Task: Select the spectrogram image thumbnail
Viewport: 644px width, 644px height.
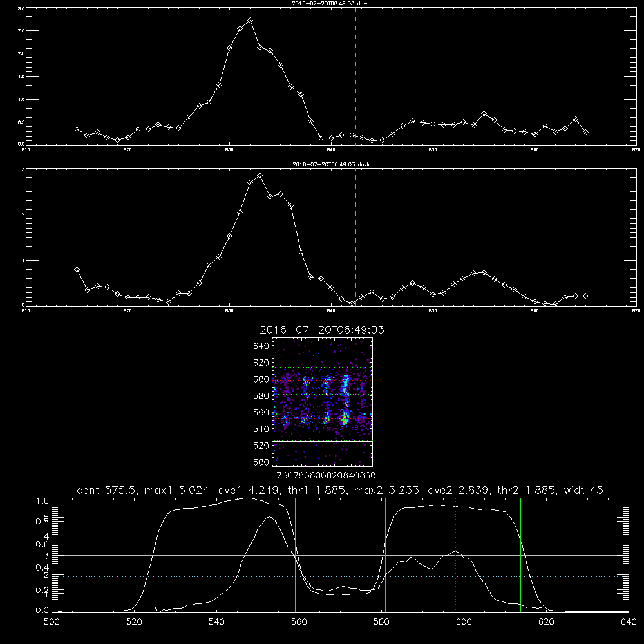Action: coord(322,402)
